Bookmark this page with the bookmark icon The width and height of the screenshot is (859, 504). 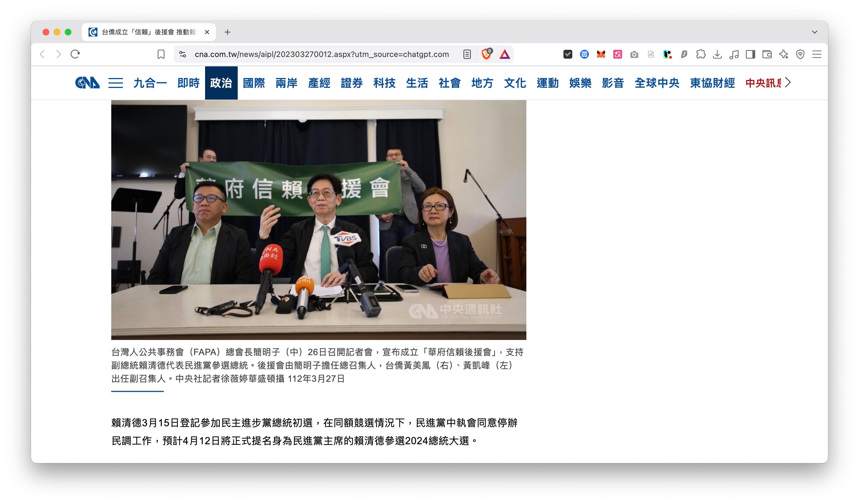pyautogui.click(x=161, y=54)
